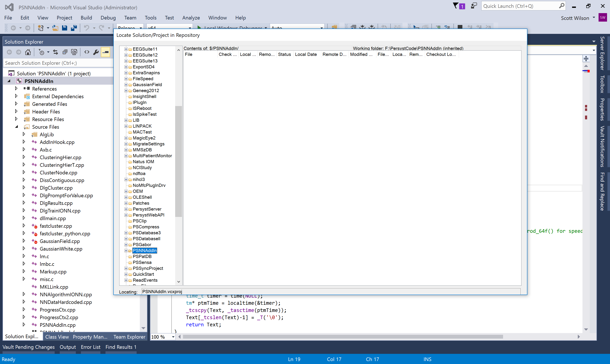Screen dimensions: 610x364
Task: Click the Locating field showing PSNNAddIn.vcxproj
Action: pos(331,292)
